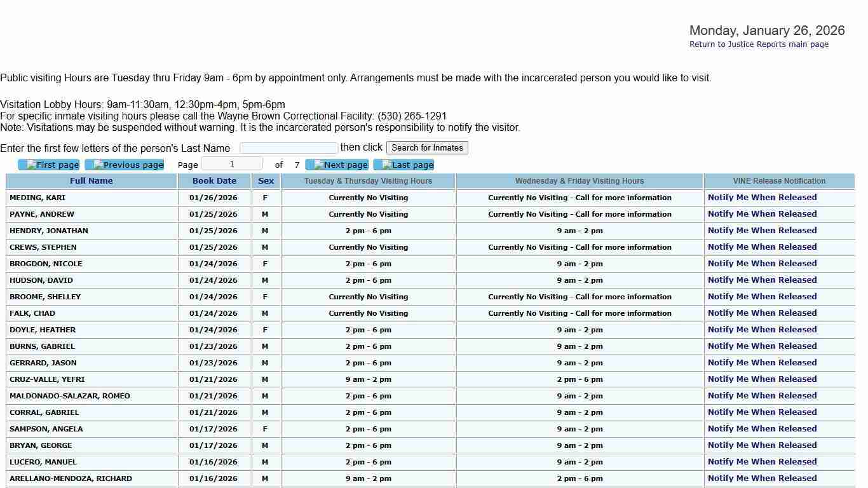
Task: Open release notification for SAMPSON, ANGELA
Action: (762, 429)
